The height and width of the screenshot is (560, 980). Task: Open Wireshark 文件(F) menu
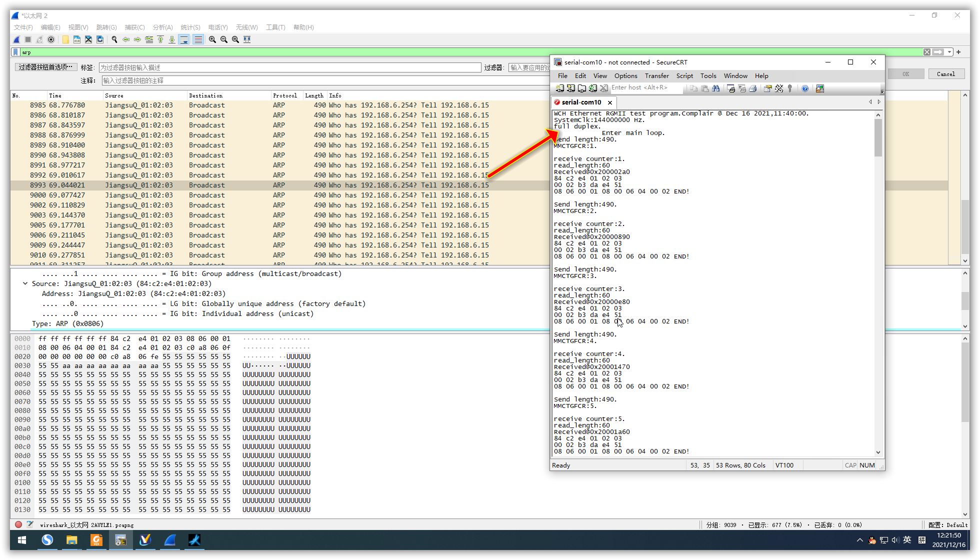tap(23, 27)
